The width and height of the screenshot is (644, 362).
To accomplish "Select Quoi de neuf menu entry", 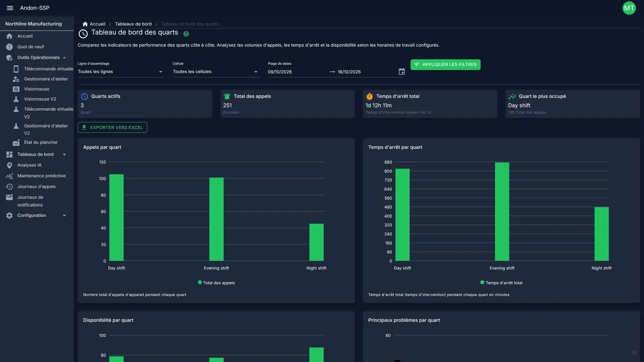I will pyautogui.click(x=37, y=47).
